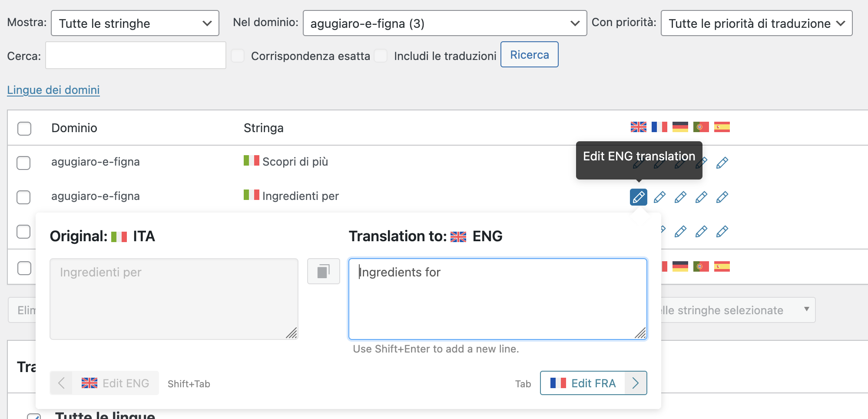The width and height of the screenshot is (868, 419).
Task: Open the Mostra 'Tutte le stringhe' dropdown
Action: pyautogui.click(x=135, y=23)
